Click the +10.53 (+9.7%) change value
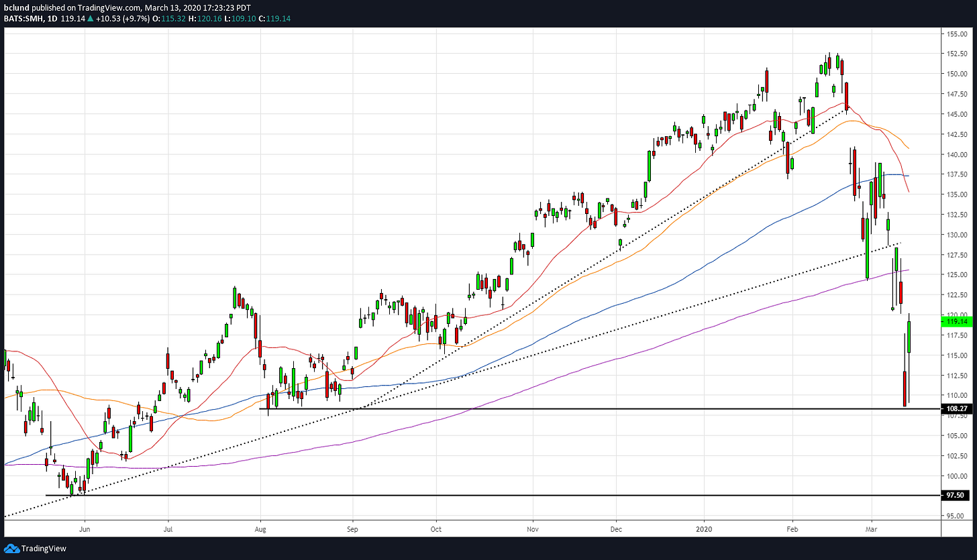The width and height of the screenshot is (977, 560). coord(124,20)
